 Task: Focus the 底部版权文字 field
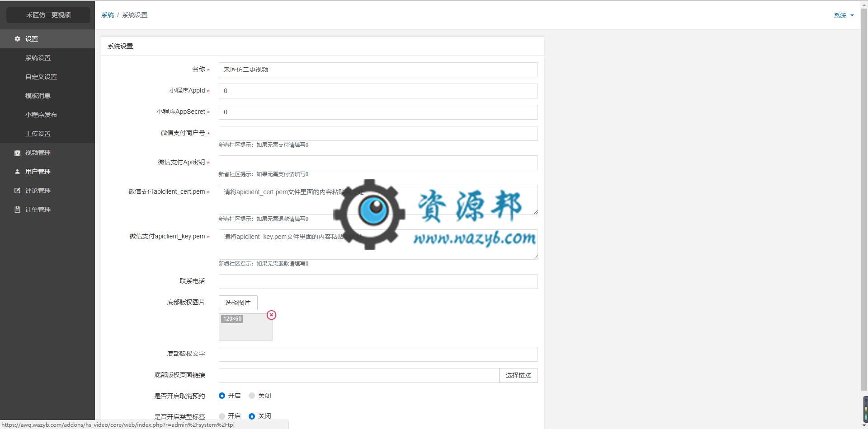(x=378, y=354)
